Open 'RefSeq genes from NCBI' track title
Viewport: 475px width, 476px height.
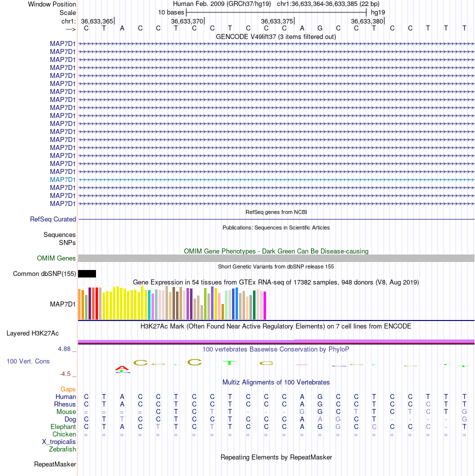[x=276, y=212]
